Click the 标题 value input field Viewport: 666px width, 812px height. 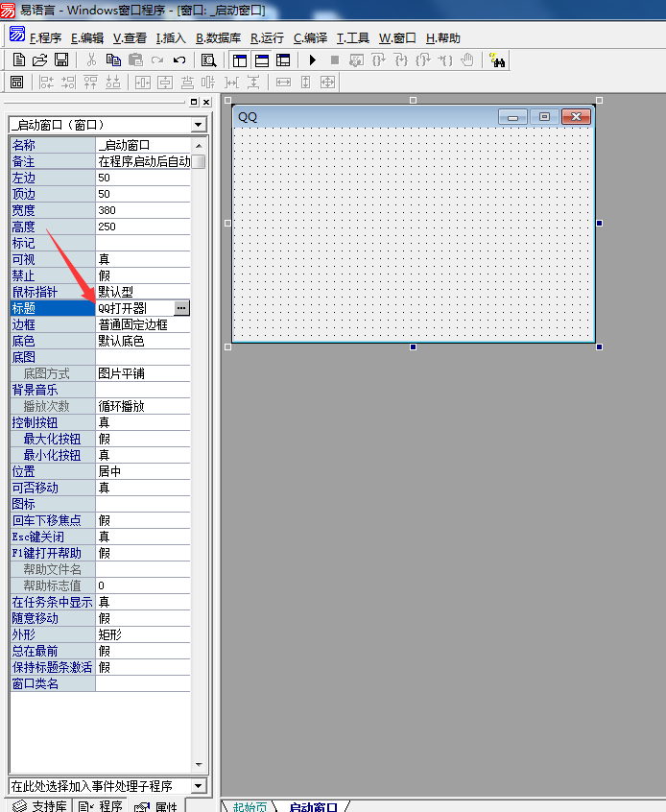[134, 308]
